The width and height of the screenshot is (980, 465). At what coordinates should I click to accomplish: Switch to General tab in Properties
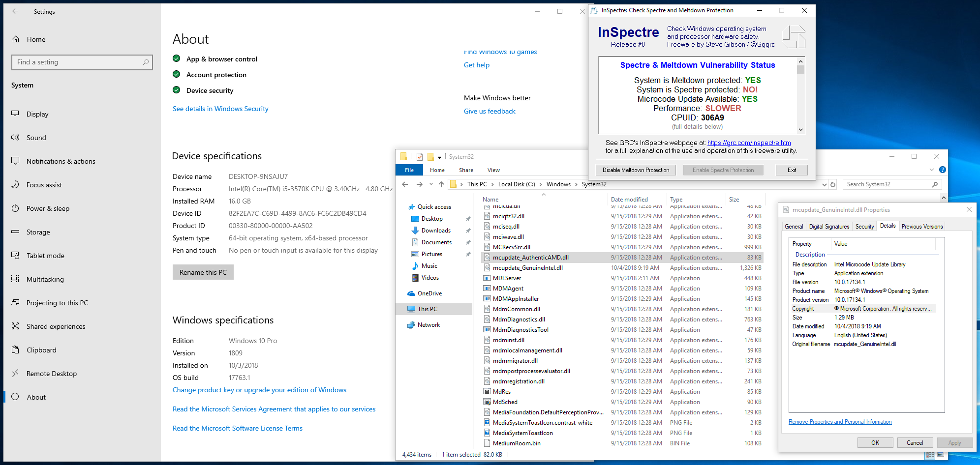tap(794, 227)
